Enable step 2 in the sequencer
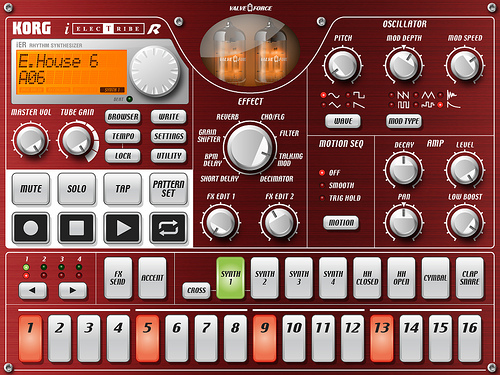Screen dimensions: 500x375 (x=59, y=338)
